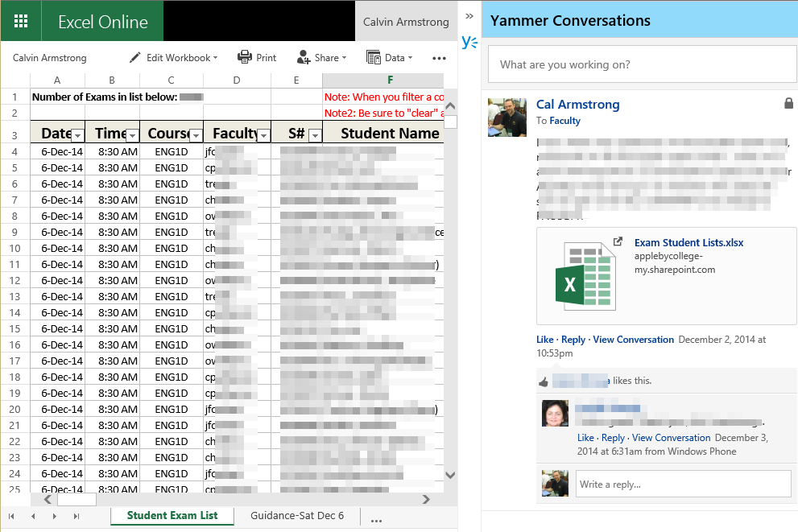The height and width of the screenshot is (532, 798).
Task: Select column C header
Action: coord(171,80)
